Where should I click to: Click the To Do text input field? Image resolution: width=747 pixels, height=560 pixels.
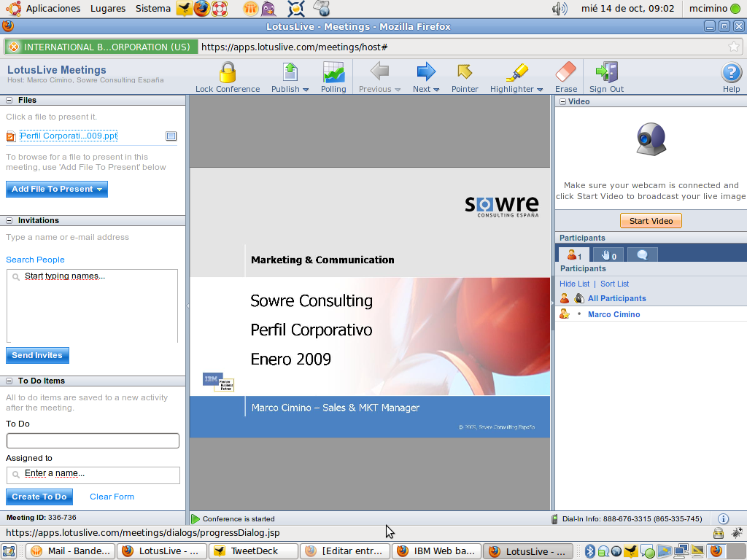coord(93,440)
